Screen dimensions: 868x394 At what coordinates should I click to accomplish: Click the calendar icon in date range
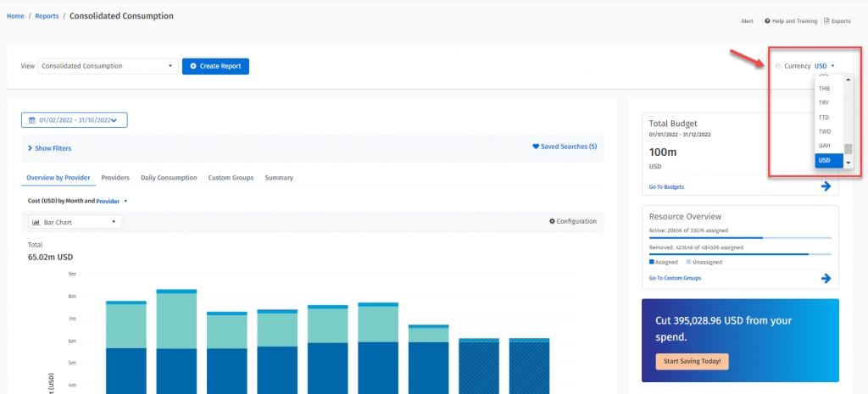click(32, 120)
